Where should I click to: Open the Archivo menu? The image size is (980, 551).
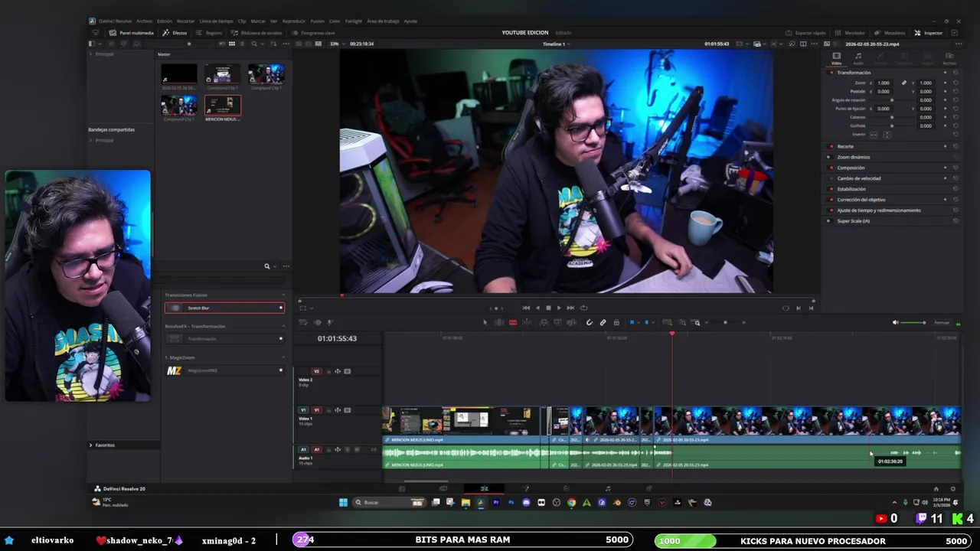click(144, 21)
